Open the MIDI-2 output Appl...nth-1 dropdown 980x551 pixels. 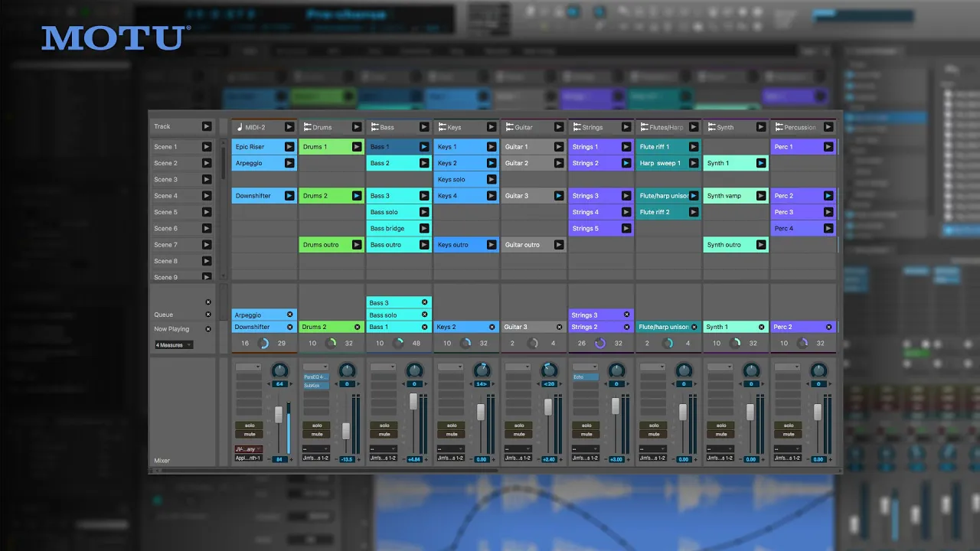tap(249, 458)
